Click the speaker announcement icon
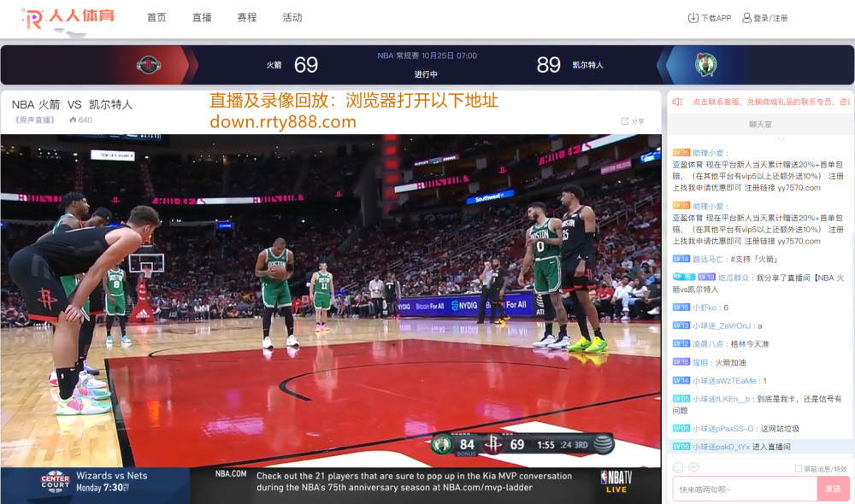855x504 pixels. point(677,102)
